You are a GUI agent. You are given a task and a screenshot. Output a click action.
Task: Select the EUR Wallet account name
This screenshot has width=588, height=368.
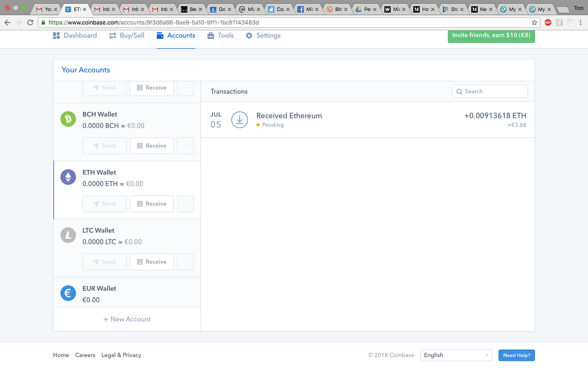pyautogui.click(x=99, y=289)
